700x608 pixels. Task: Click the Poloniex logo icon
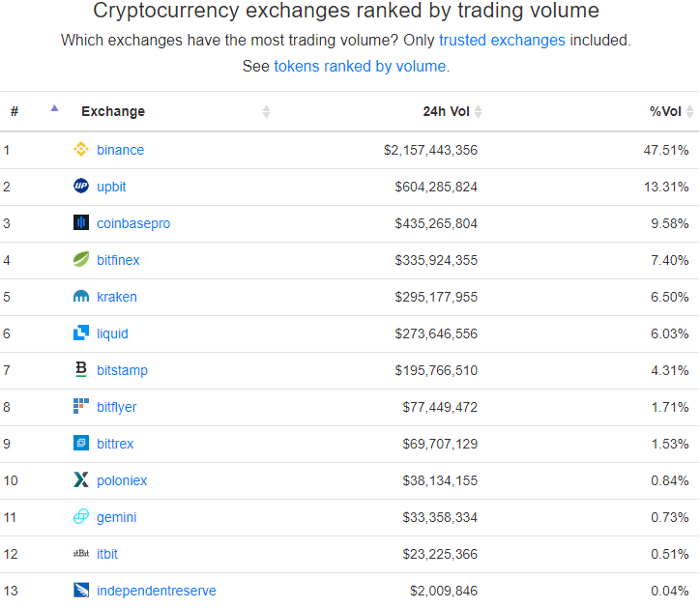pos(81,480)
